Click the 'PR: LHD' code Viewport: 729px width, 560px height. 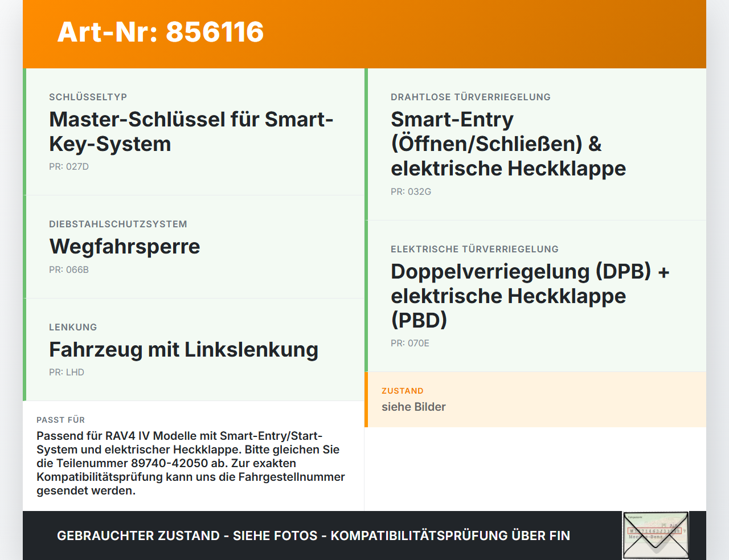67,373
